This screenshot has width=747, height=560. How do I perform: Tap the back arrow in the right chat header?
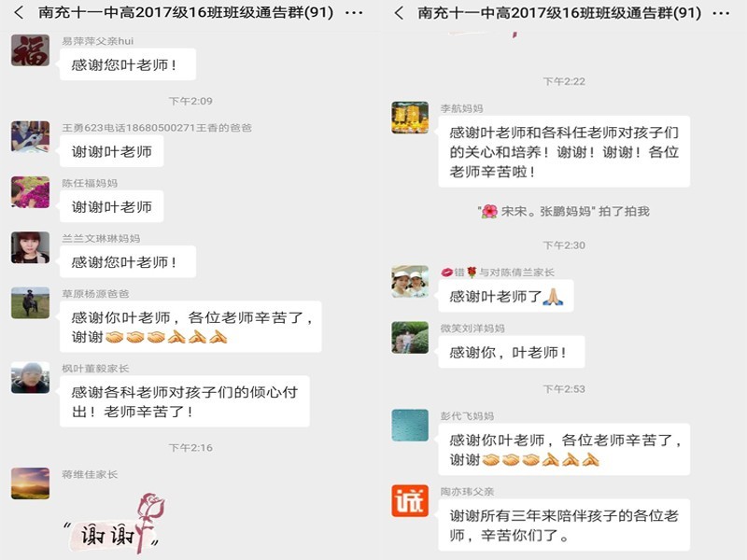[400, 13]
